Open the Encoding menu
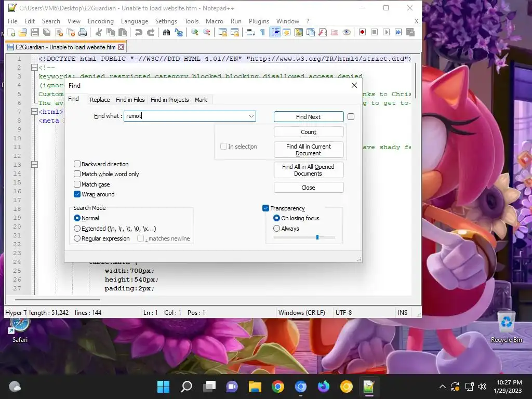 click(x=100, y=21)
